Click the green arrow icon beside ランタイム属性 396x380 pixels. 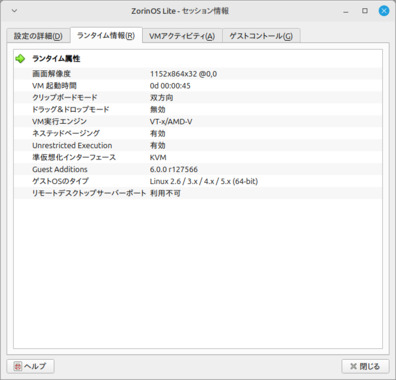[20, 59]
